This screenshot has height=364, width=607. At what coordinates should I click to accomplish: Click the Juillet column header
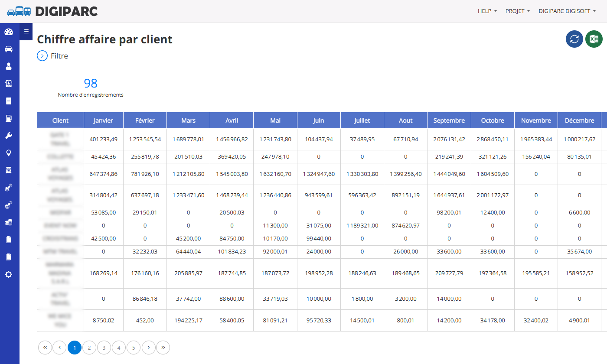pos(362,120)
